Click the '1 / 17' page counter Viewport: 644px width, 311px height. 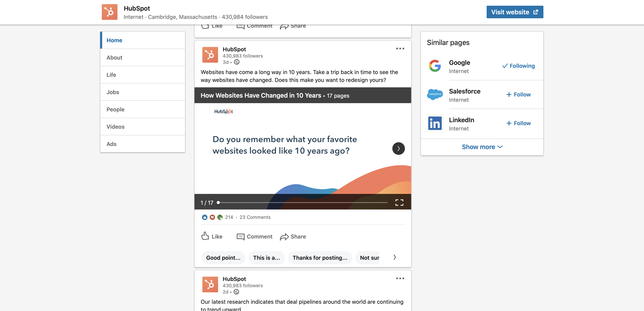207,203
